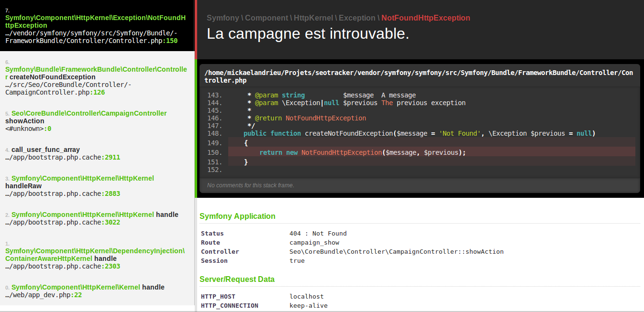Click code line 144 @param \Exception|null

[356, 103]
